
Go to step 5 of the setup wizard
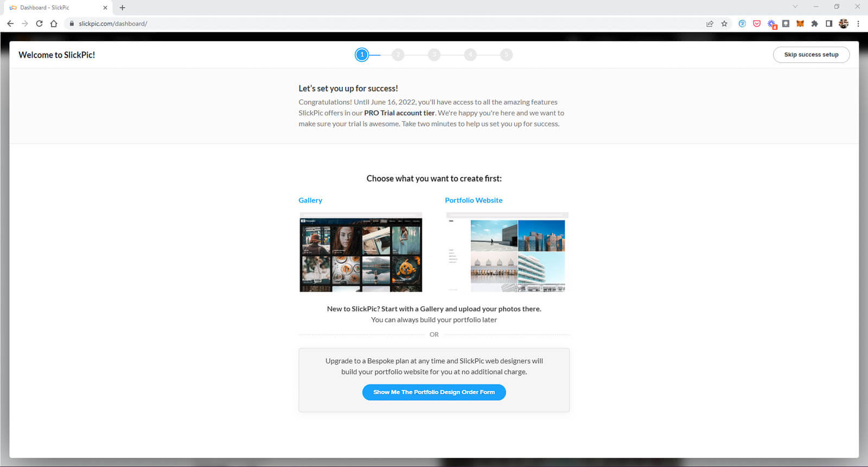pyautogui.click(x=506, y=55)
